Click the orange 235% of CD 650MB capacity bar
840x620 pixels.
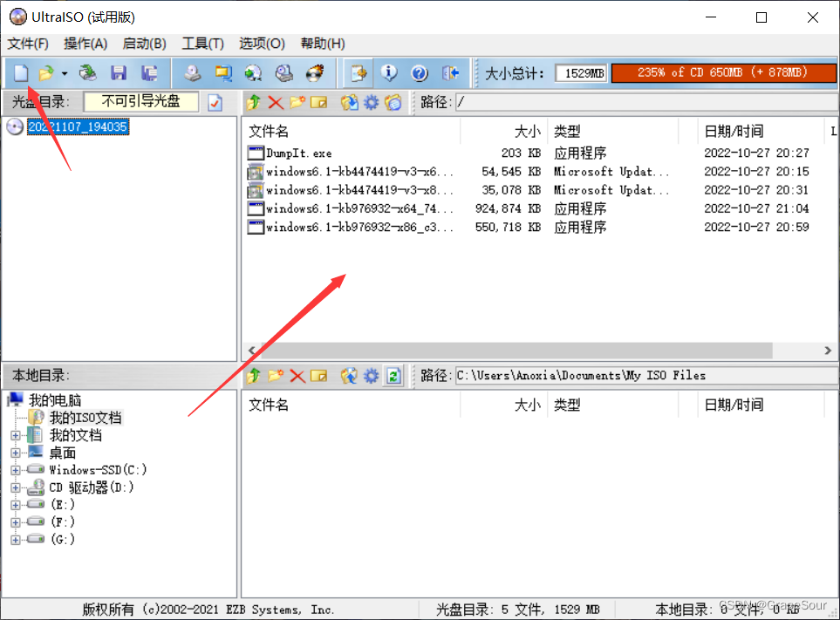coord(723,73)
